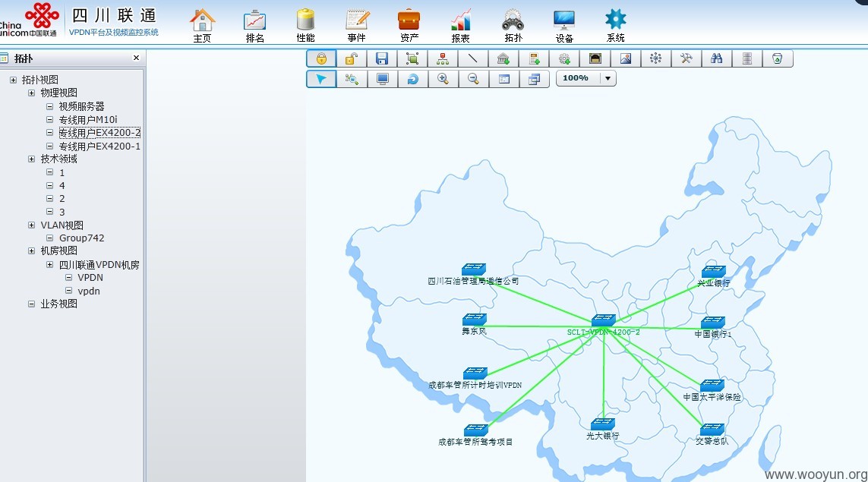This screenshot has width=868, height=482.
Task: Select lowercase vpdn tree item
Action: pos(89,291)
